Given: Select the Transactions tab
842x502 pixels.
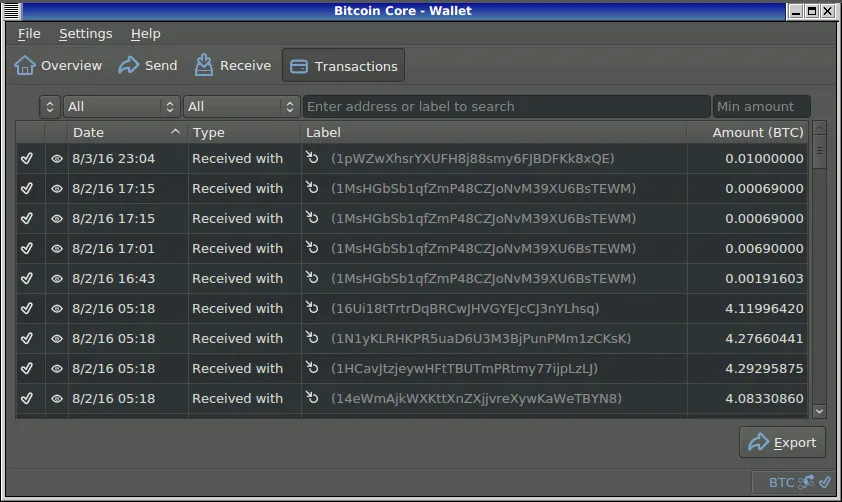Looking at the screenshot, I should pyautogui.click(x=344, y=66).
